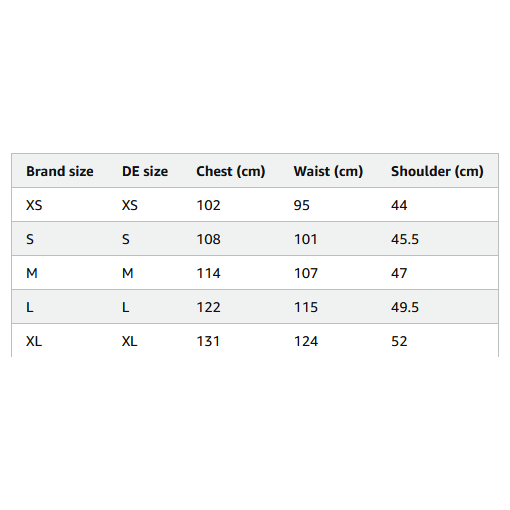Select the shoulder value 47
510x510 pixels.
[399, 273]
